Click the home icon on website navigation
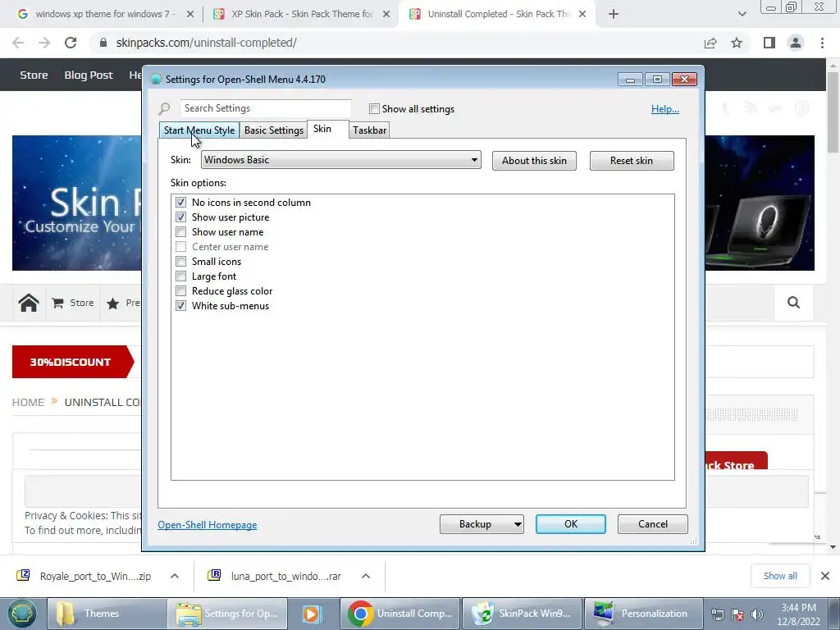 29,304
